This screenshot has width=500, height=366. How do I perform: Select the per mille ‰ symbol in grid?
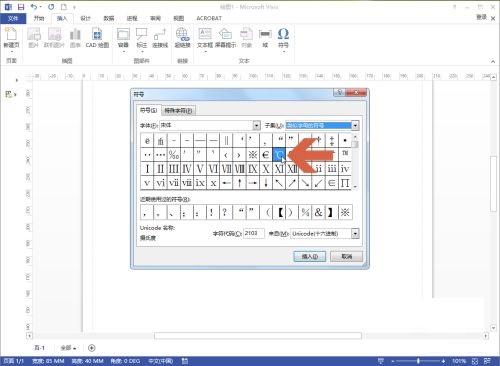[174, 155]
